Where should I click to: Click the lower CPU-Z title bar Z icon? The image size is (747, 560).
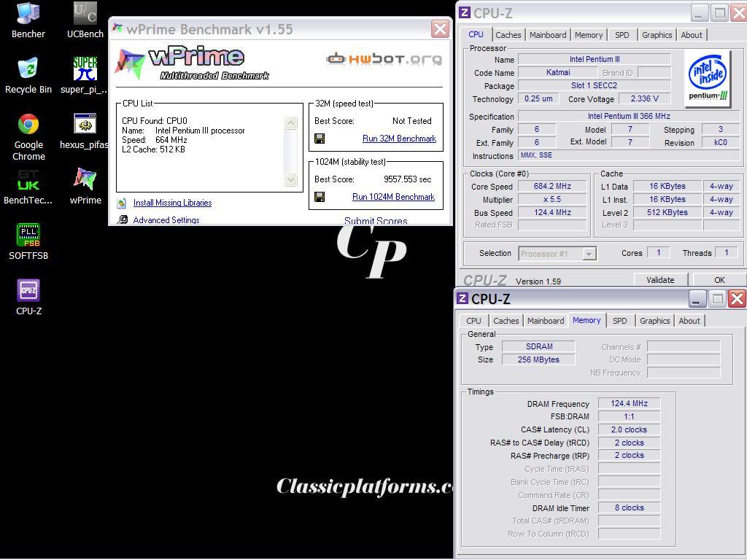click(x=462, y=298)
